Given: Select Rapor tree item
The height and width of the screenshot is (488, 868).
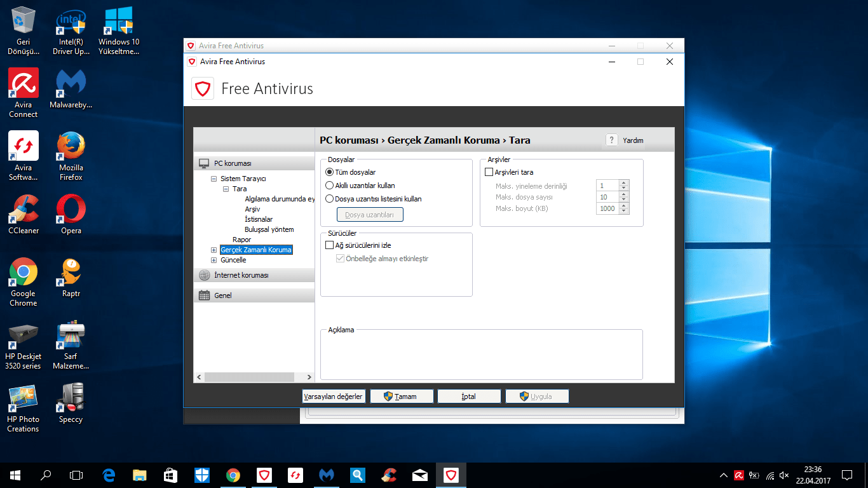Looking at the screenshot, I should (241, 240).
